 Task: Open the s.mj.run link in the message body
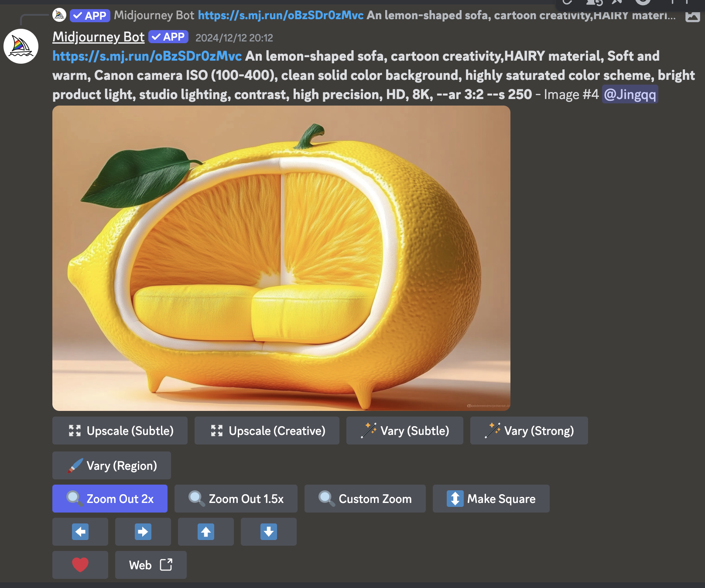pos(147,56)
